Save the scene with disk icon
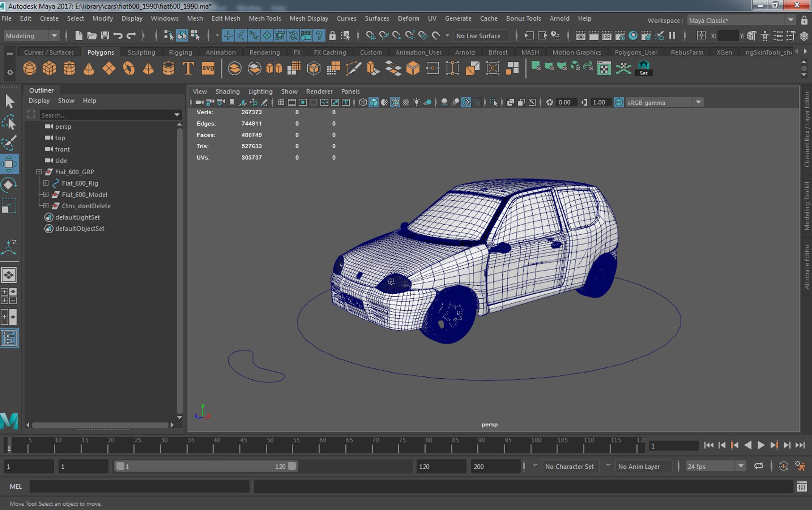This screenshot has width=812, height=510. 105,35
